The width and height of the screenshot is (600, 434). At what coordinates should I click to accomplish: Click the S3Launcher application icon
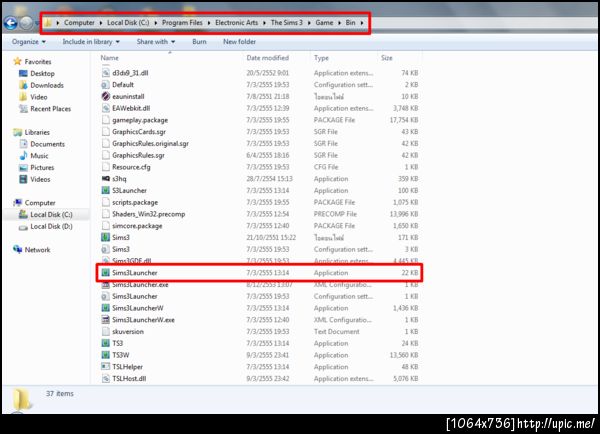point(106,190)
